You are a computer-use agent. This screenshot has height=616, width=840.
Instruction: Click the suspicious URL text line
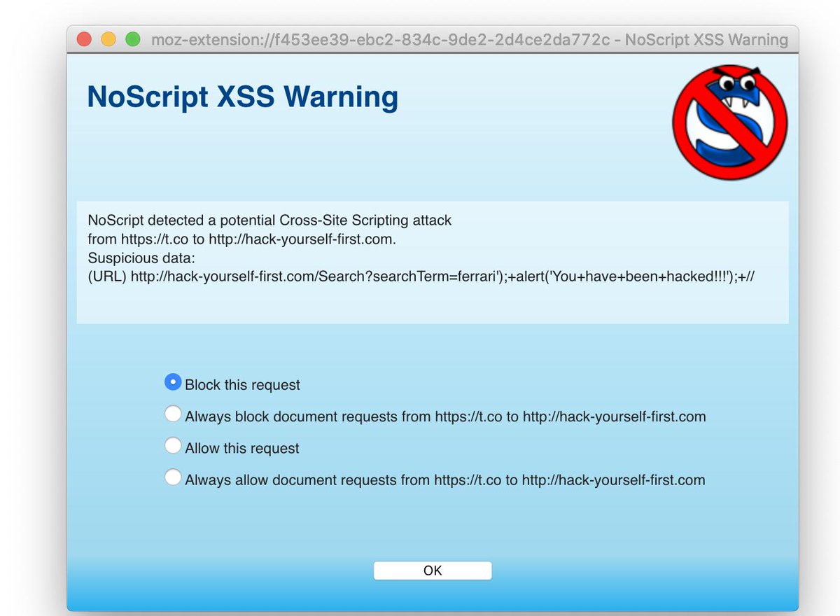[x=421, y=276]
